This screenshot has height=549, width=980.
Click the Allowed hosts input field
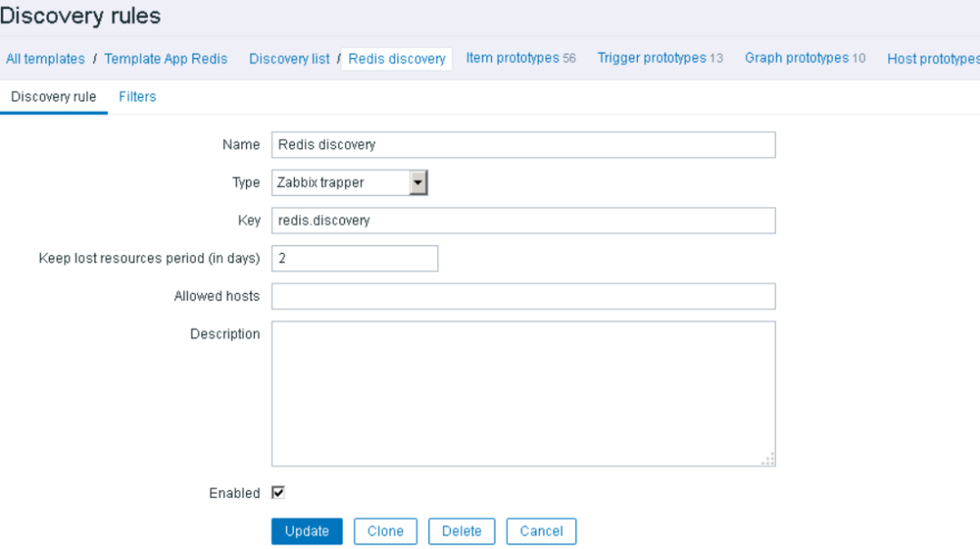pyautogui.click(x=524, y=297)
